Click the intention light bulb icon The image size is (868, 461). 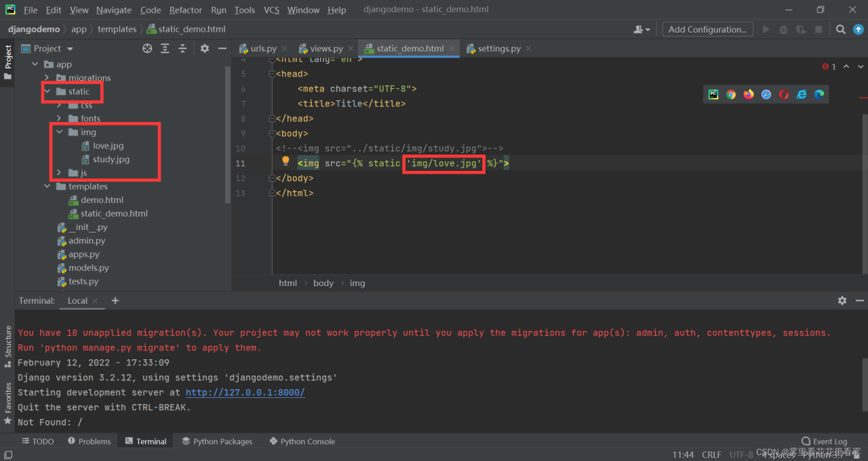(285, 161)
